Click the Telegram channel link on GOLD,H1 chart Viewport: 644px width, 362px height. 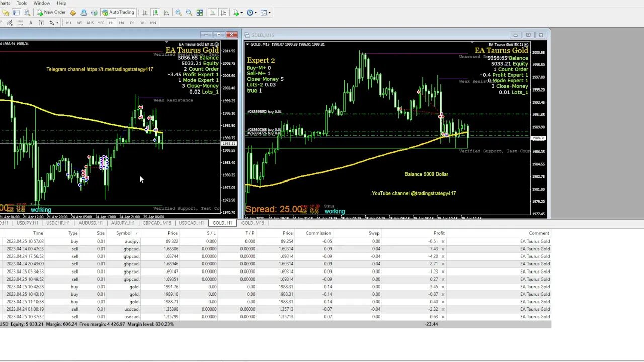click(100, 69)
